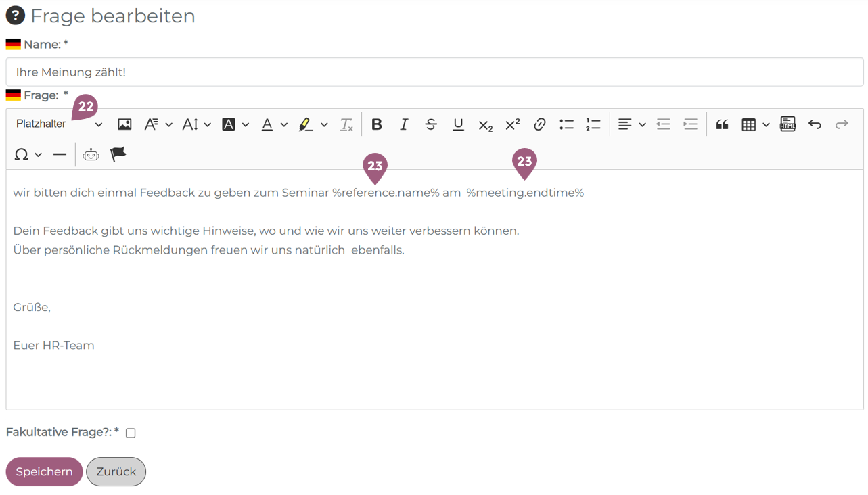
Task: Insert a block quote
Action: [x=722, y=124]
